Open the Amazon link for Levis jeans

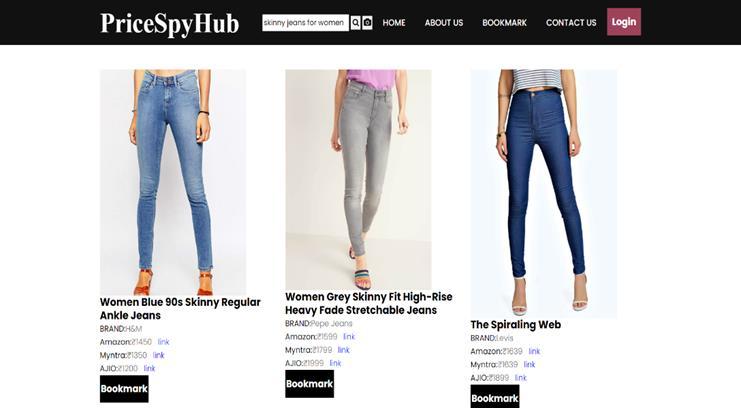pos(534,351)
